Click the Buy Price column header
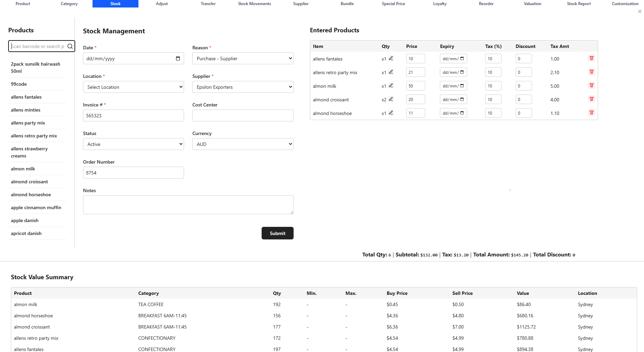Viewport: 644px width, 352px height. [x=397, y=293]
